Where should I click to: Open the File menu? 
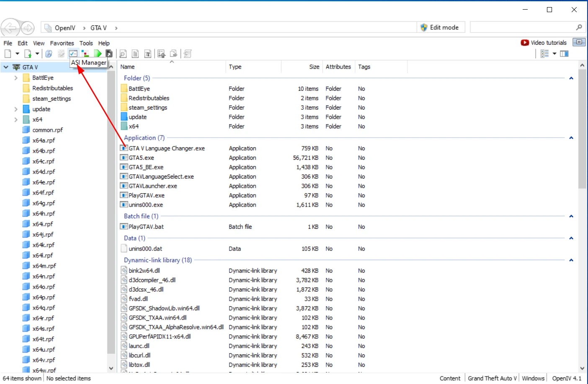point(8,43)
